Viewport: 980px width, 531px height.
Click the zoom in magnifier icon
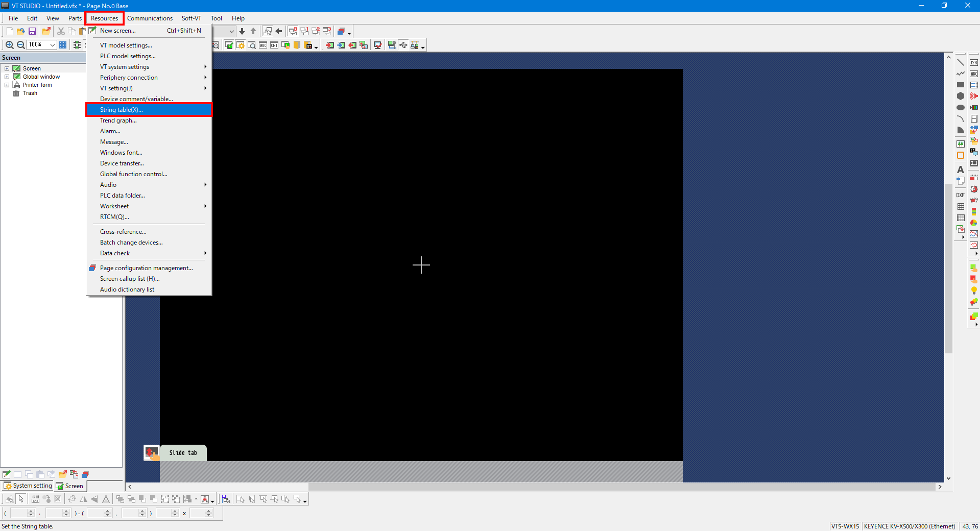(x=9, y=45)
